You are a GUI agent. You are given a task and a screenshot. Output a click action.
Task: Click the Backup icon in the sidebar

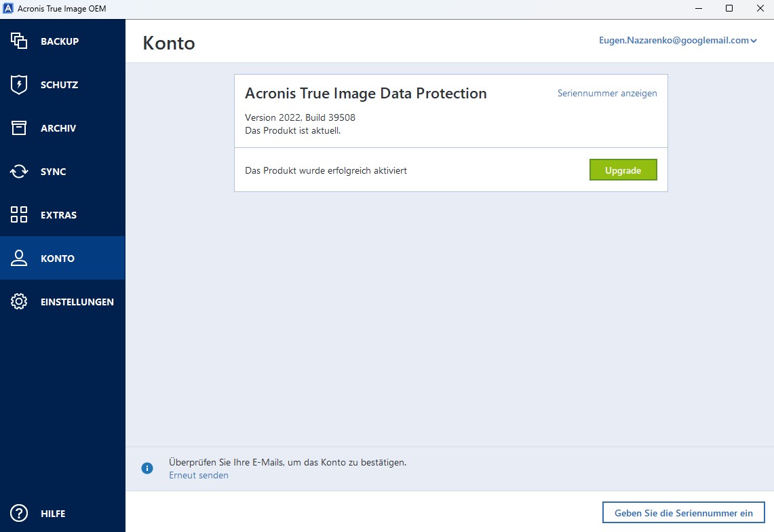coord(19,41)
